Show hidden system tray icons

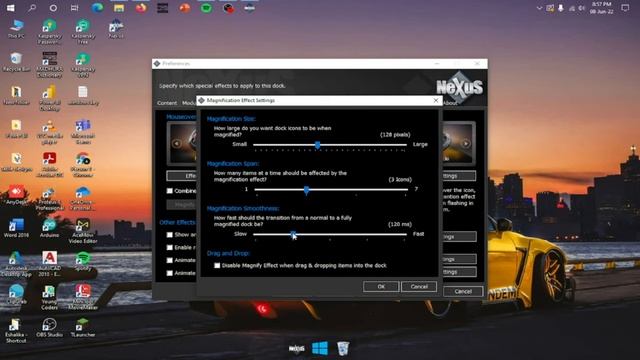coord(539,8)
